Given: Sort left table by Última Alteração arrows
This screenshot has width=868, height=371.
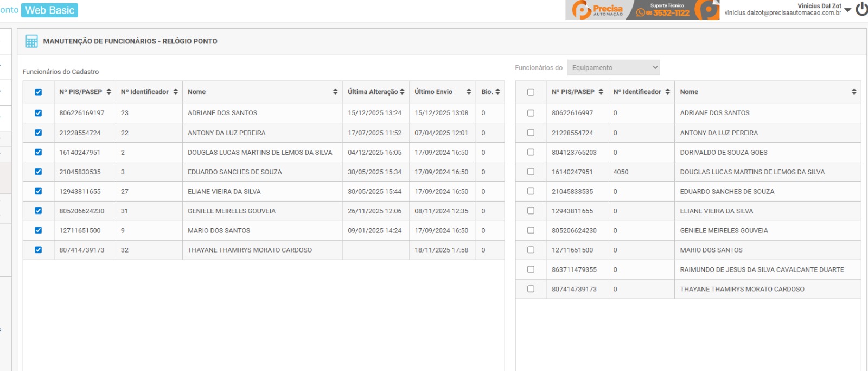Looking at the screenshot, I should coord(402,92).
